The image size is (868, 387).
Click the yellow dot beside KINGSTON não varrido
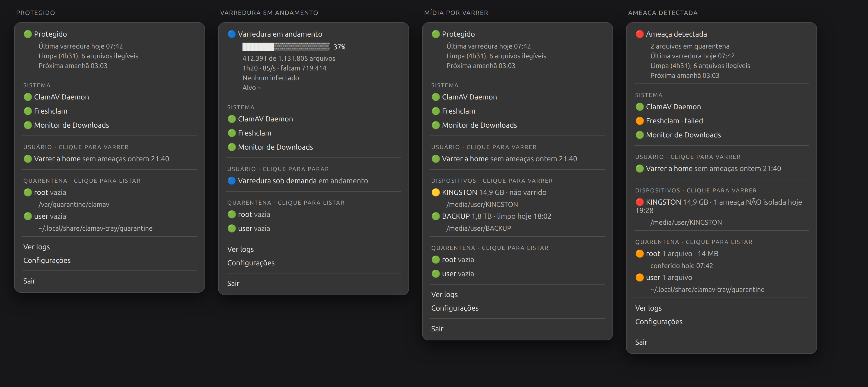pos(435,192)
